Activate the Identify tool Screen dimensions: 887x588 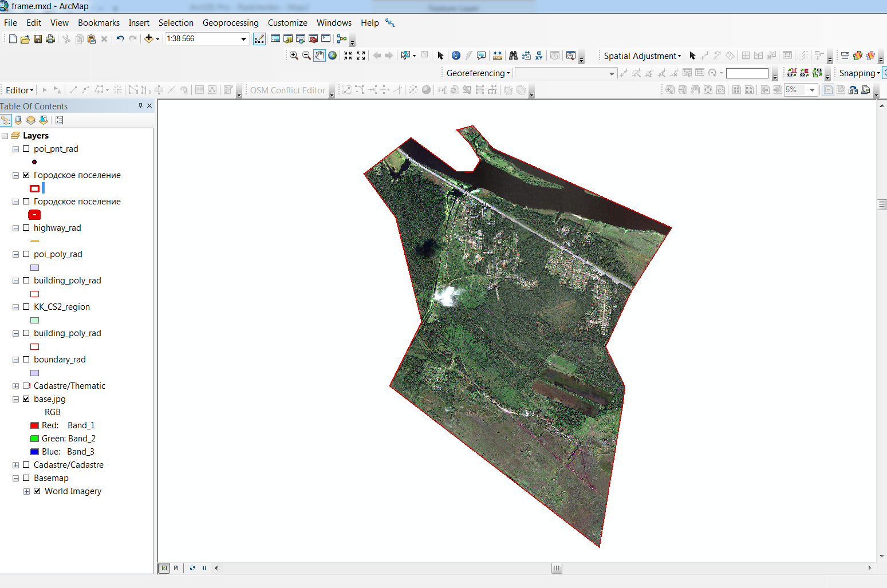pyautogui.click(x=456, y=56)
